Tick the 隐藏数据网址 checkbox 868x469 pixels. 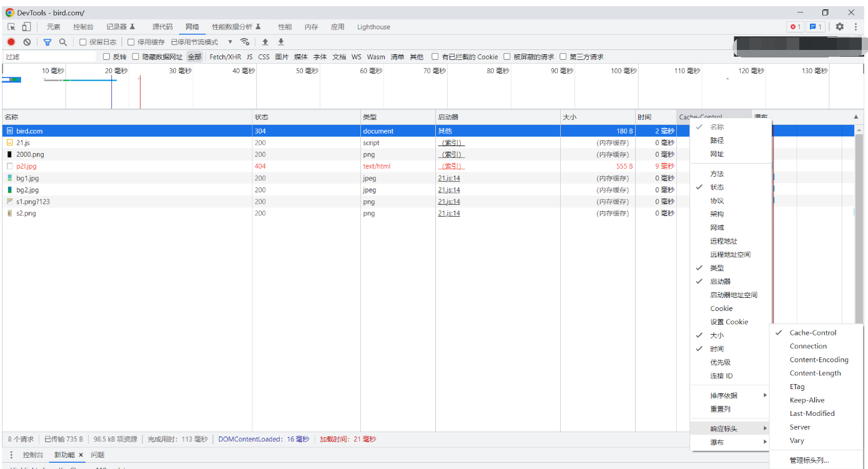(x=136, y=57)
